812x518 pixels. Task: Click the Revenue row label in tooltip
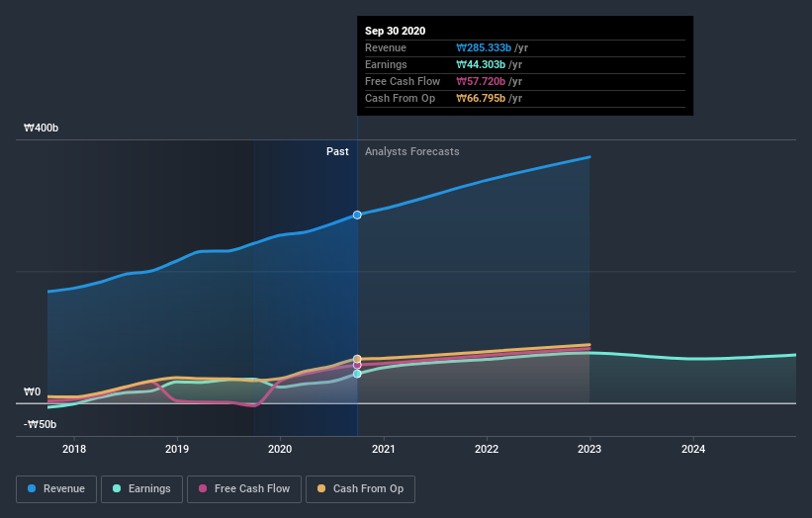(386, 47)
